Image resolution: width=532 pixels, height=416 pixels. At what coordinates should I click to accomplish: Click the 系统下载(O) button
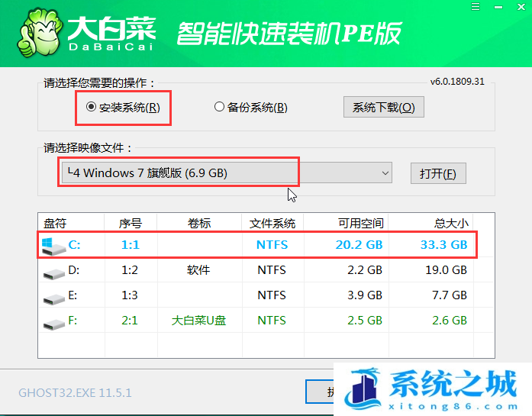click(x=384, y=107)
